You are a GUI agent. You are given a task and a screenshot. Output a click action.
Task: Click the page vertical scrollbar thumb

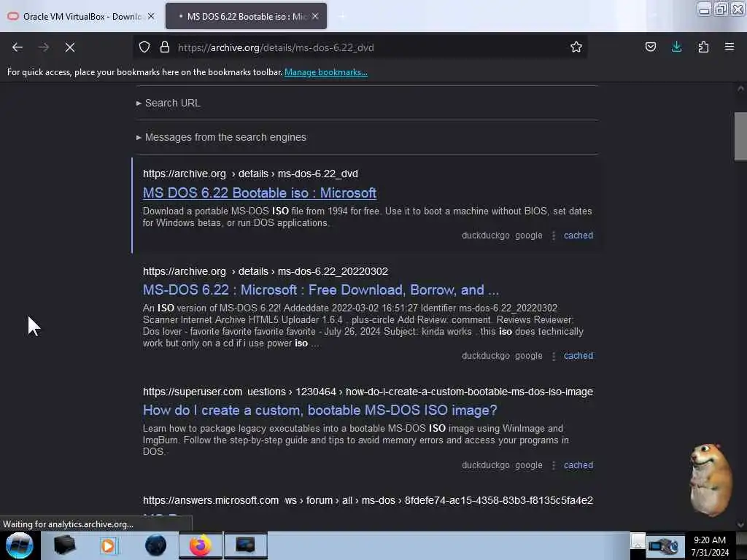click(x=740, y=136)
